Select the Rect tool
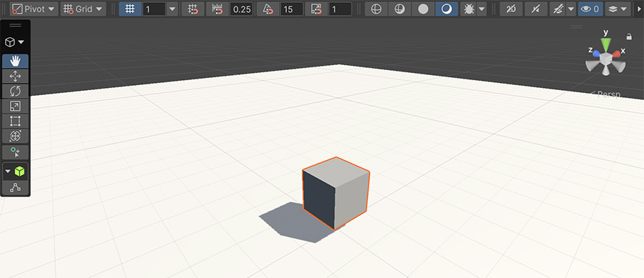Viewport: 644px width, 278px height. pos(15,121)
